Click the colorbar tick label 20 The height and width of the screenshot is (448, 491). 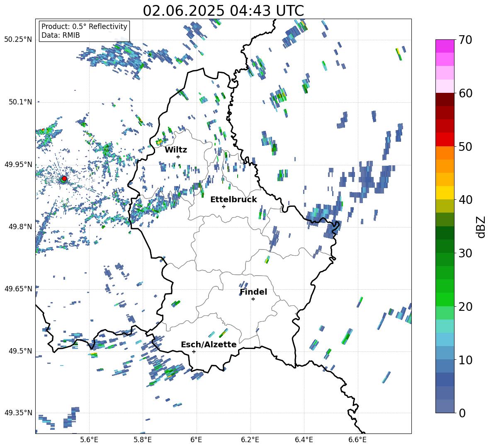(466, 307)
